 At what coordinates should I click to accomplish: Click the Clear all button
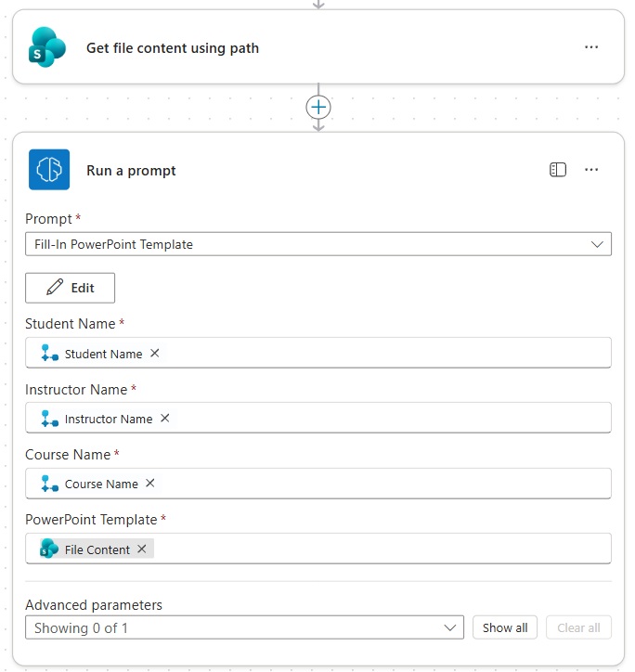click(x=578, y=627)
